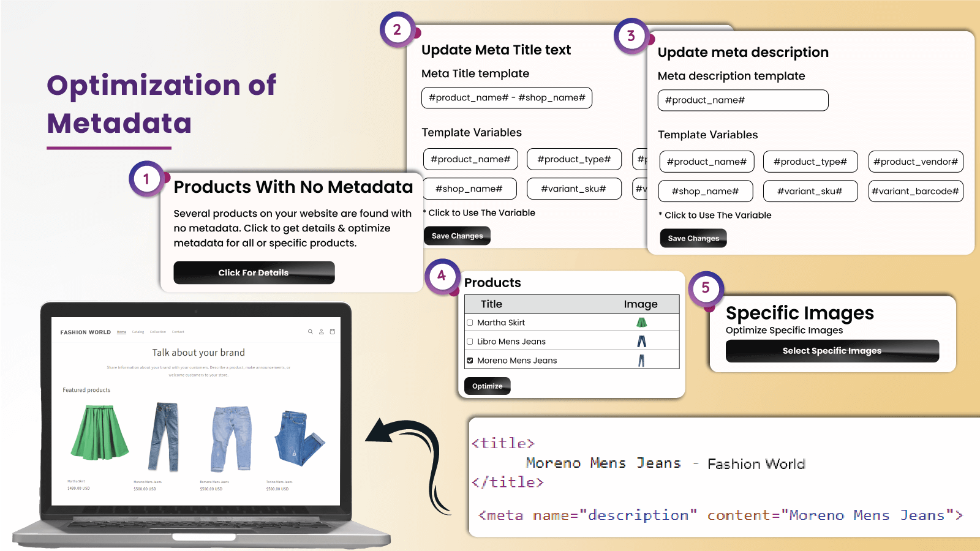Insert the #variant_barcode# template variable

pos(915,191)
